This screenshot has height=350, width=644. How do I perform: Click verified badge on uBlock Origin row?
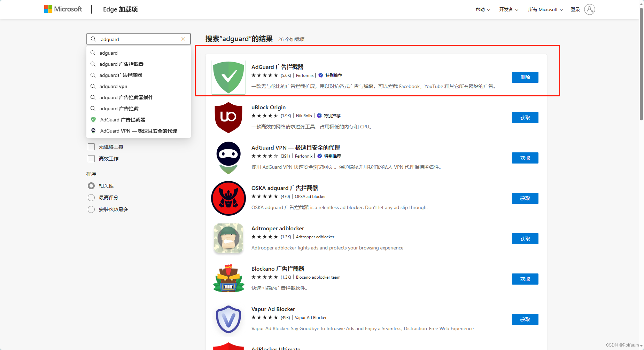pyautogui.click(x=319, y=116)
